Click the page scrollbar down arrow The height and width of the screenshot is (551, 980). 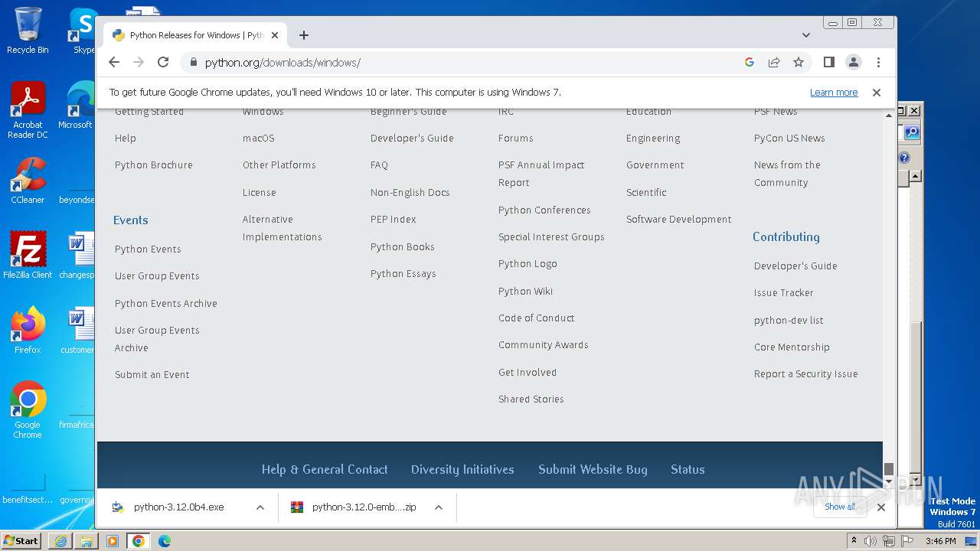(889, 481)
